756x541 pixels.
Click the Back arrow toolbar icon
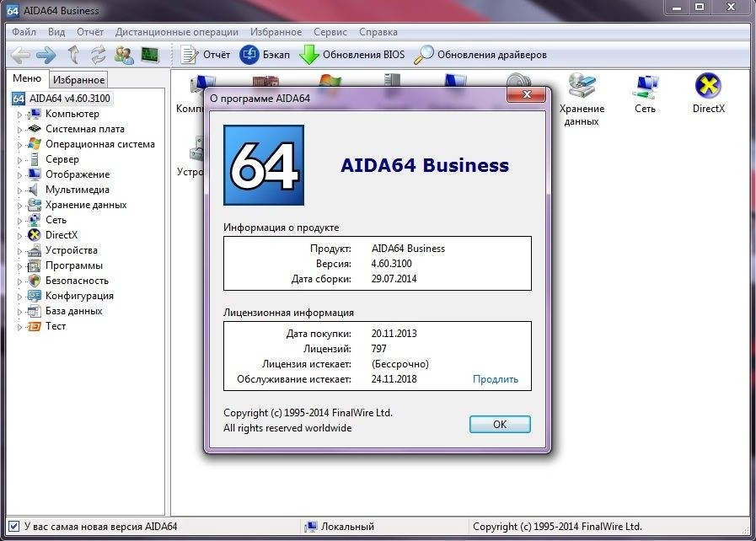[20, 55]
